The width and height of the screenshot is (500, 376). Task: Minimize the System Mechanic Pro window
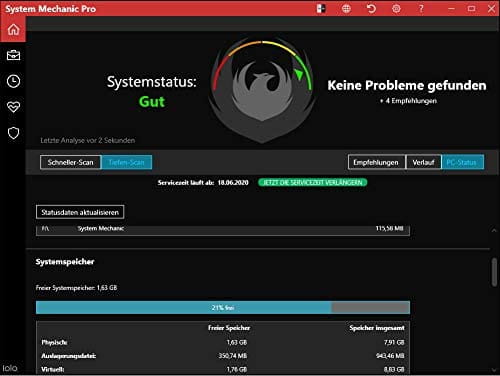click(x=451, y=9)
